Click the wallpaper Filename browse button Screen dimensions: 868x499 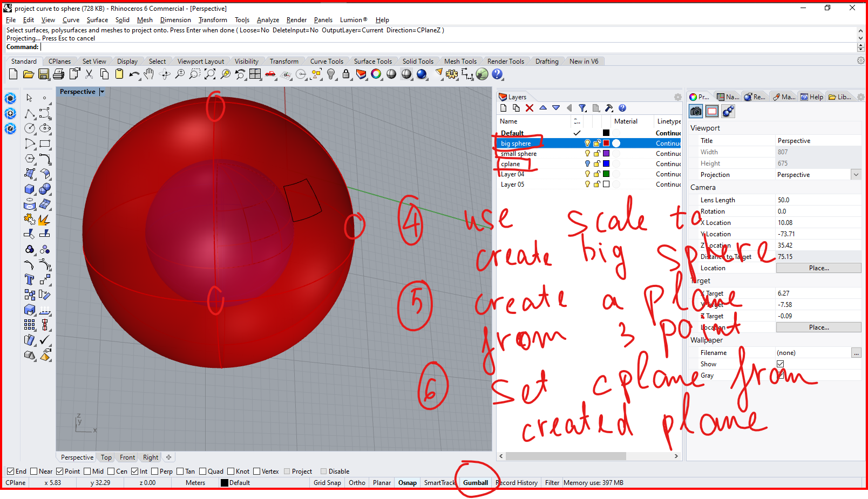(857, 352)
